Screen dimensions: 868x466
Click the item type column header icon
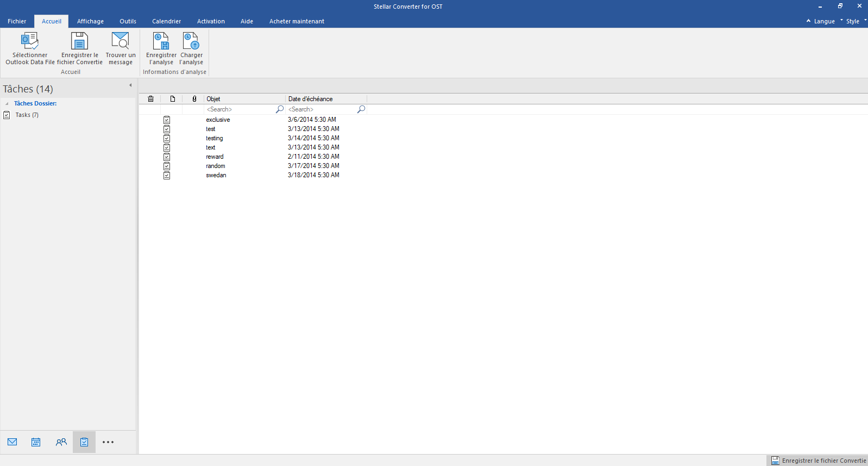pyautogui.click(x=173, y=99)
